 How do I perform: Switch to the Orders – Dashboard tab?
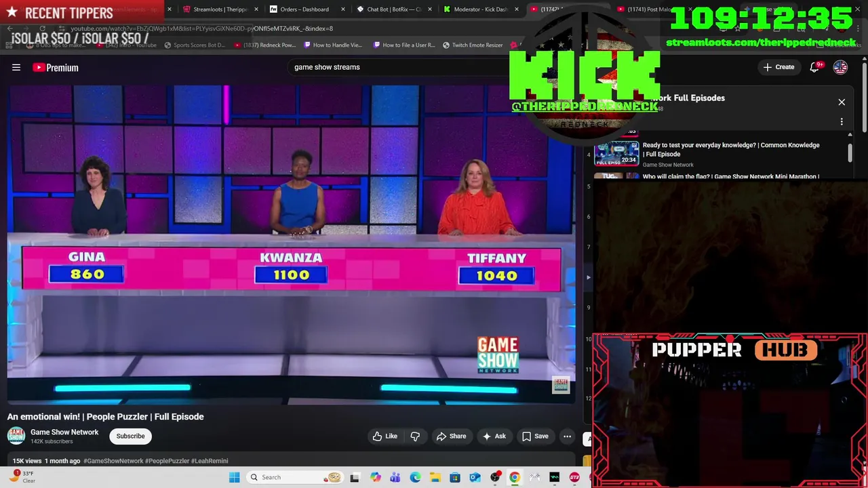(300, 9)
